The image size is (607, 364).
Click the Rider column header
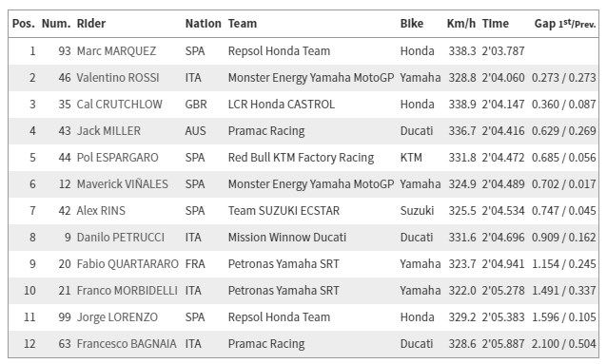pos(91,24)
